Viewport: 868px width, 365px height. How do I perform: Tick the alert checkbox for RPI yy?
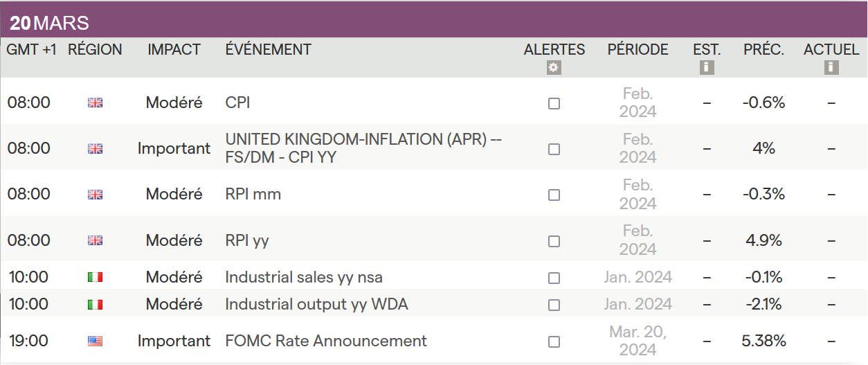click(554, 241)
